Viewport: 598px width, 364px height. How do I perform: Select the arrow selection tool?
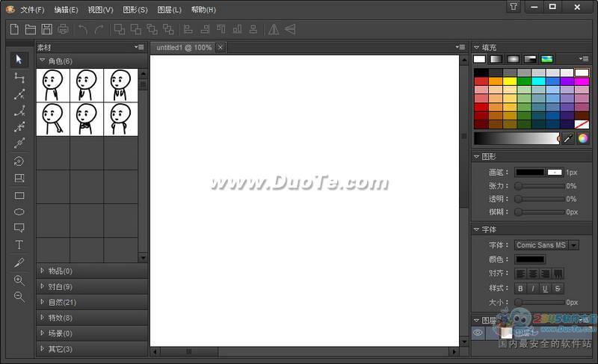pos(19,60)
